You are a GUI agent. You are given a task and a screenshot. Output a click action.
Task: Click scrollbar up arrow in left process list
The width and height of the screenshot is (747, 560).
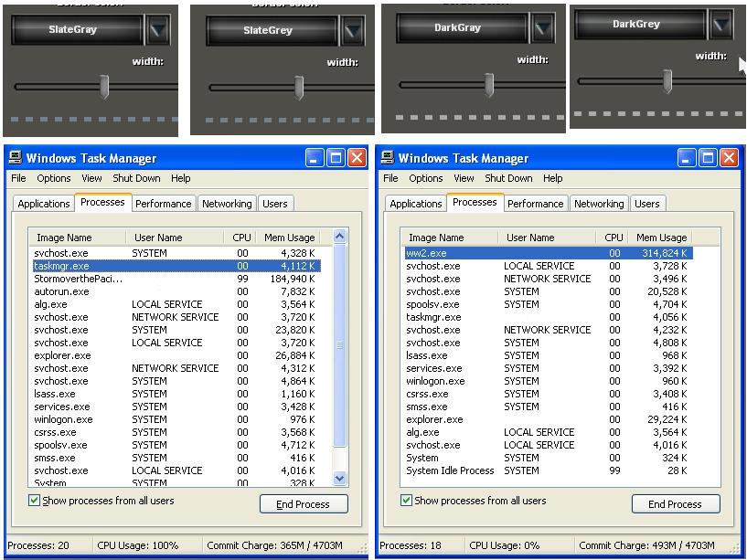(339, 237)
